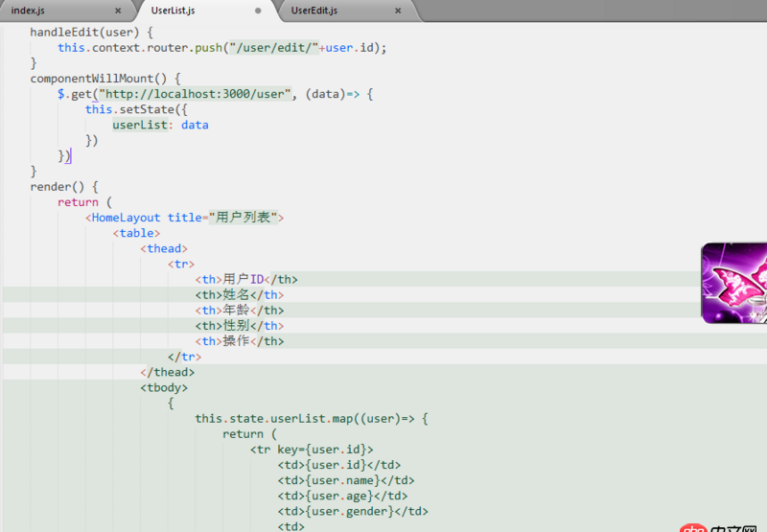Click the return ( line under render()
The width and height of the screenshot is (767, 532).
(84, 202)
